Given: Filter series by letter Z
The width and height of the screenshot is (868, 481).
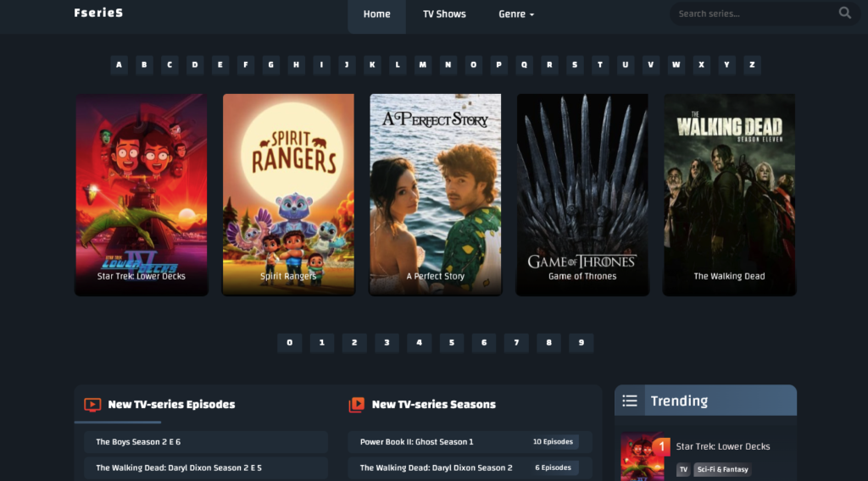Looking at the screenshot, I should click(751, 65).
